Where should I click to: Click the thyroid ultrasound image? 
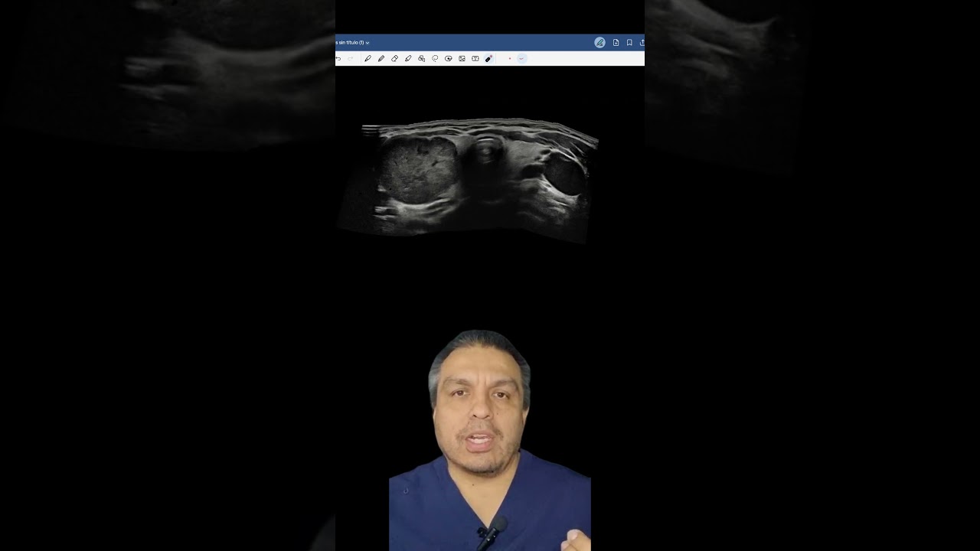pos(469,181)
